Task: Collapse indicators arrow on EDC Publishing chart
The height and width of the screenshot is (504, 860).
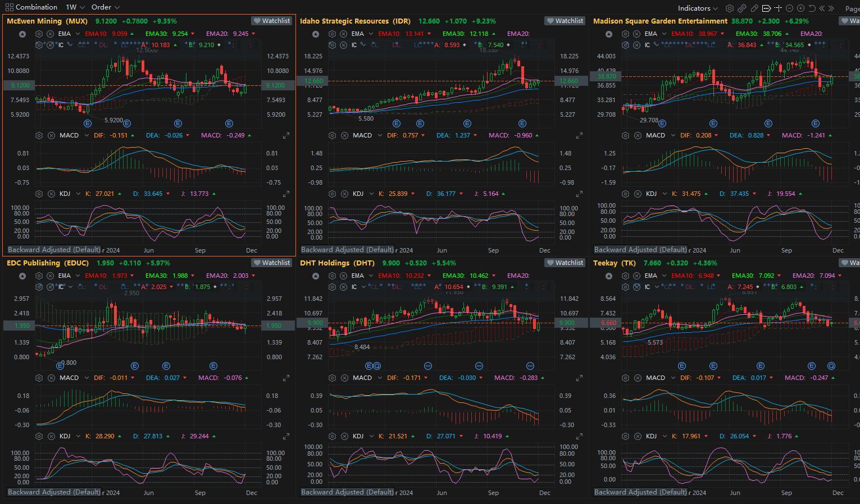Action: click(x=22, y=276)
